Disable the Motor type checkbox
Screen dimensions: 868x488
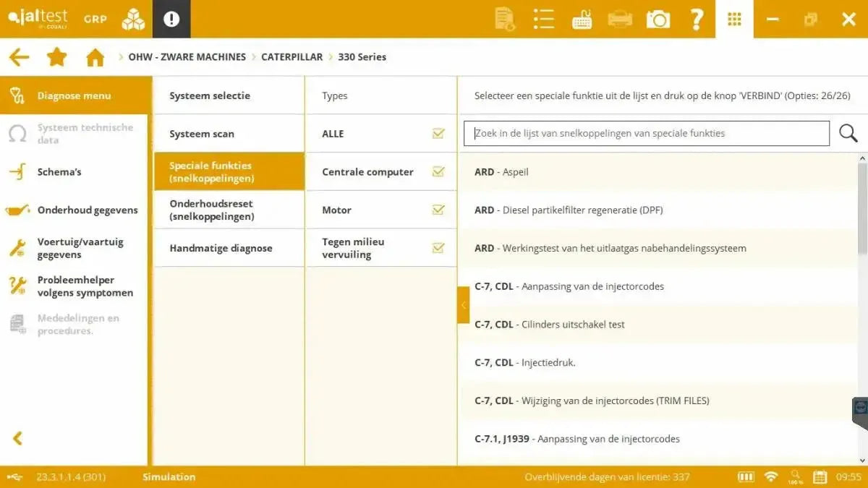[x=438, y=210]
